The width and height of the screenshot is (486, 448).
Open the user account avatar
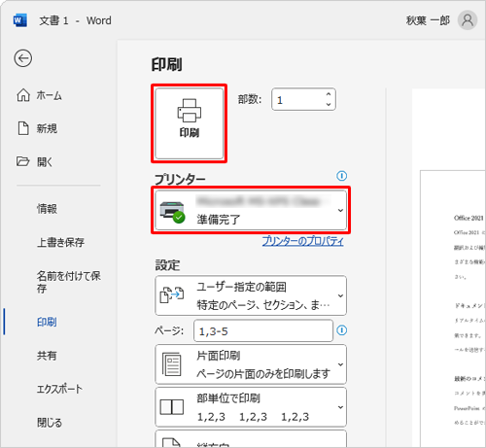point(468,20)
